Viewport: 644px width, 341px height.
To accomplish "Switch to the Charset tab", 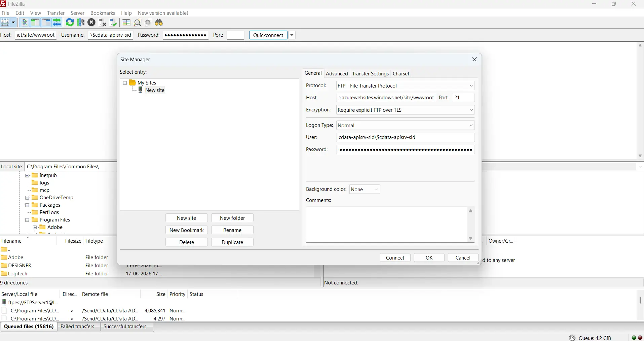I will coord(401,74).
